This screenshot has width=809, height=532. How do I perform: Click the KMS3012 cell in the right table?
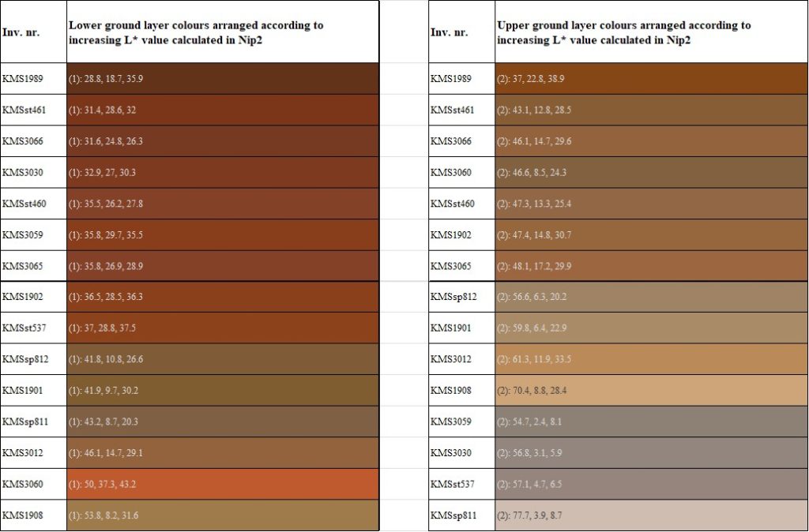click(461, 359)
